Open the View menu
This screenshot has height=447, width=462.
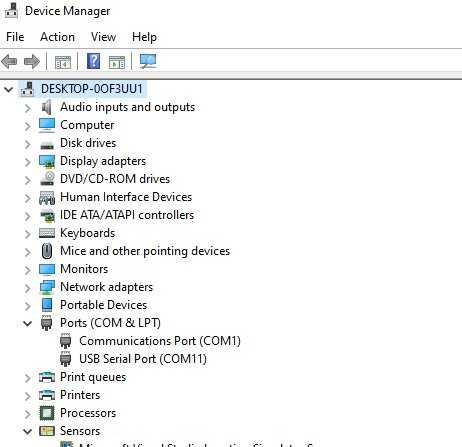pyautogui.click(x=103, y=37)
